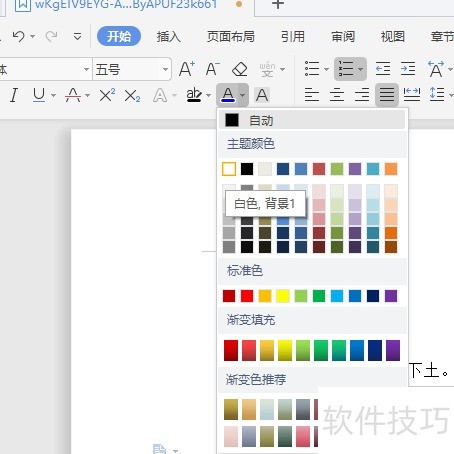
Task: Click the character border A icon
Action: [x=262, y=95]
